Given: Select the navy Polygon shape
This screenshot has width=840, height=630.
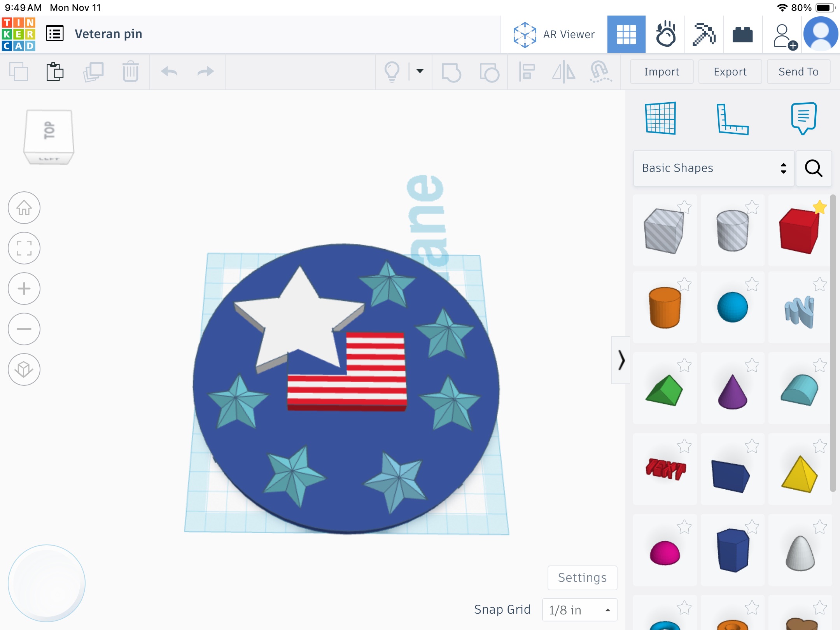Looking at the screenshot, I should [x=732, y=550].
